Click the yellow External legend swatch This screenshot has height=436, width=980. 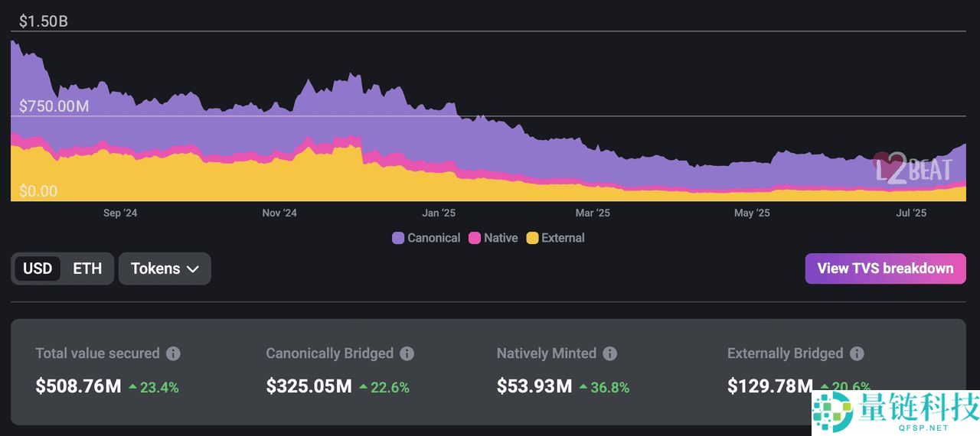click(x=532, y=238)
